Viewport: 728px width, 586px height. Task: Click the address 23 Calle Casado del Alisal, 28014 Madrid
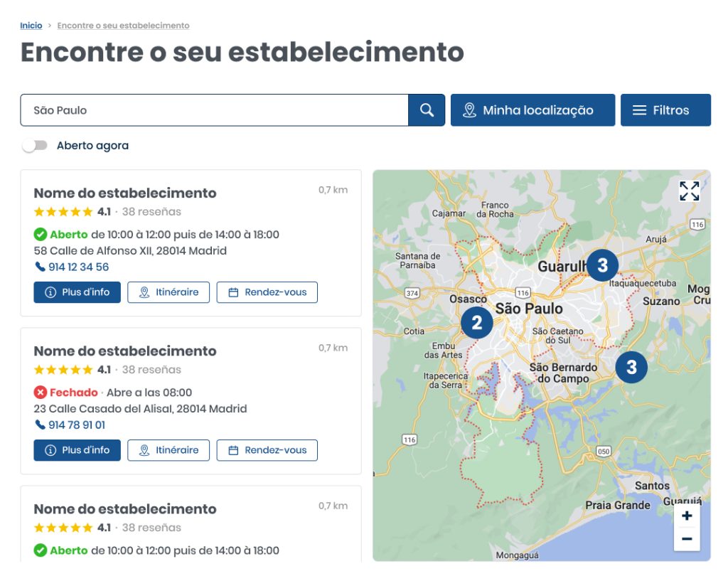[140, 409]
